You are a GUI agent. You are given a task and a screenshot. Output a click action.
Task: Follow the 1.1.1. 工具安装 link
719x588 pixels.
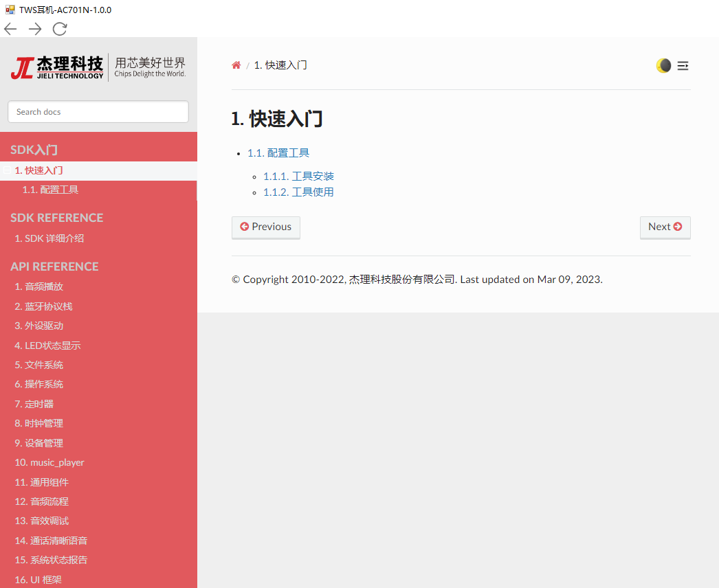298,176
